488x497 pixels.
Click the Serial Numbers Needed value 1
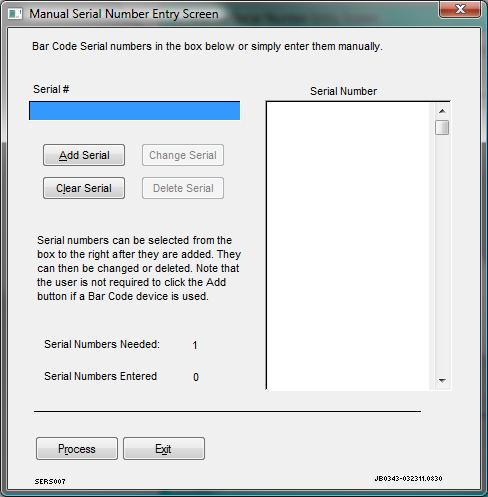pyautogui.click(x=195, y=345)
